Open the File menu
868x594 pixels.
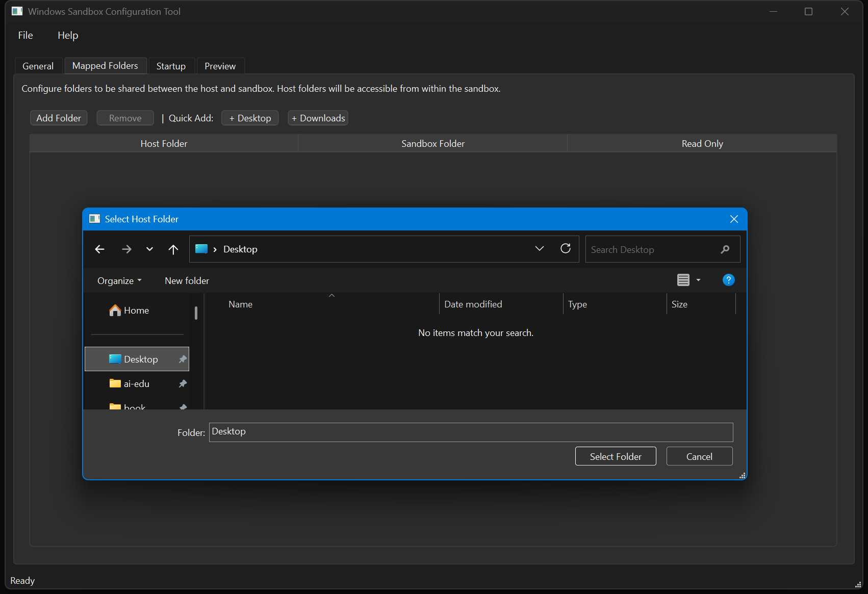[x=25, y=35]
